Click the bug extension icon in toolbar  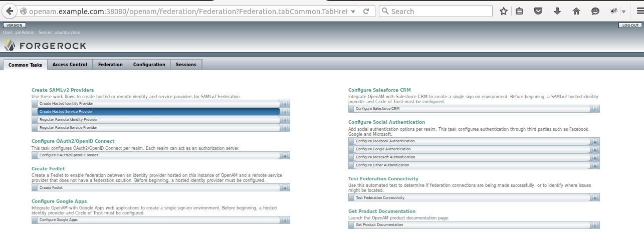coord(614,11)
